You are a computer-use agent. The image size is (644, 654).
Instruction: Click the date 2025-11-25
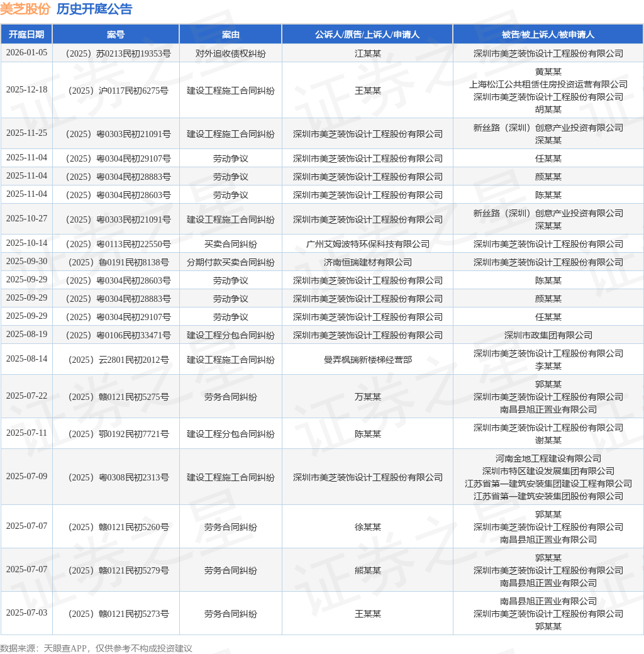click(26, 133)
